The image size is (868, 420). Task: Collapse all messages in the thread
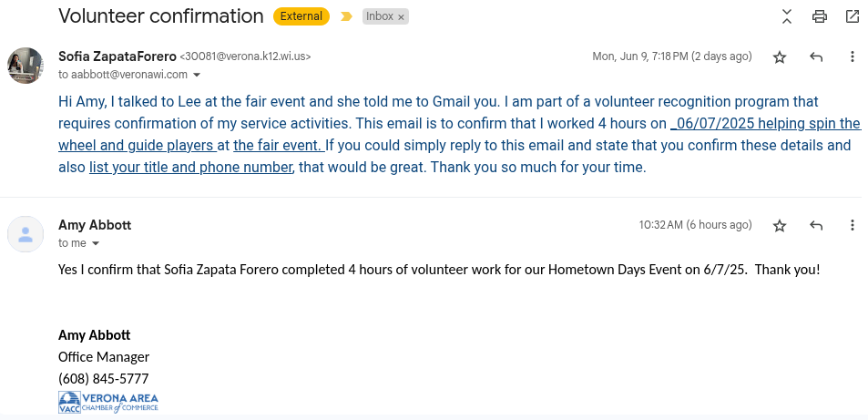coord(787,16)
